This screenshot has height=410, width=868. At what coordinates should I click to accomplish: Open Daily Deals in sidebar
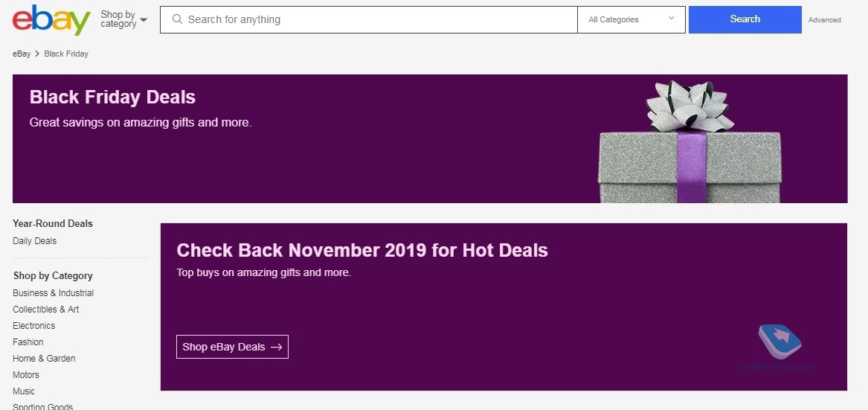pyautogui.click(x=34, y=241)
